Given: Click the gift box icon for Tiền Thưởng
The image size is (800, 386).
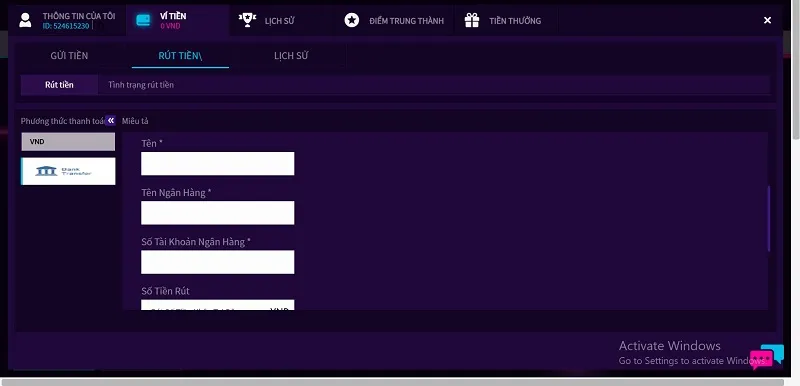Looking at the screenshot, I should pos(472,20).
